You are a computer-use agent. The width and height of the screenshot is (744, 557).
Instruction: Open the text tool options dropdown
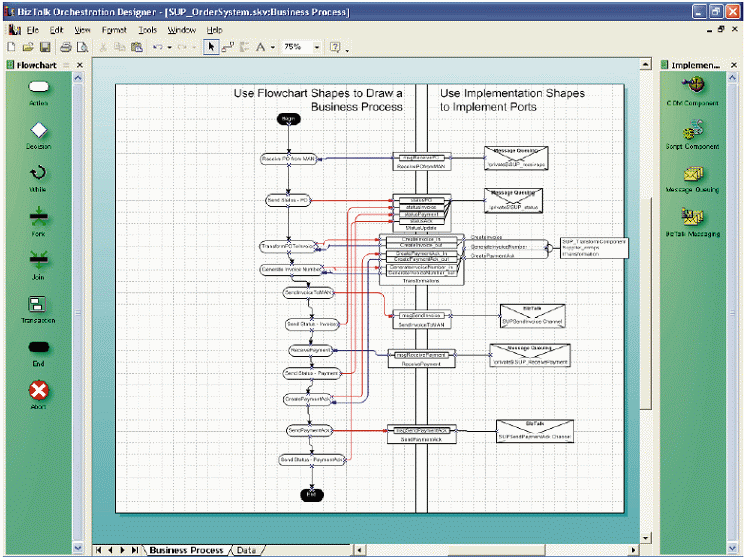click(273, 47)
